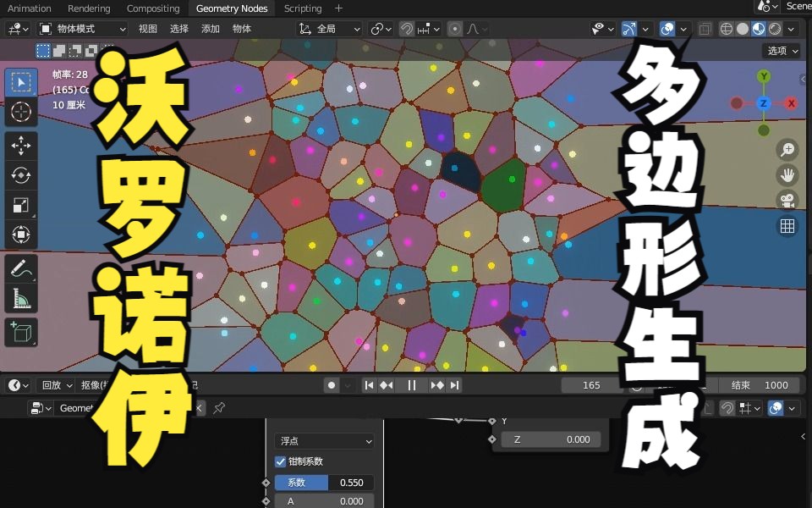The height and width of the screenshot is (508, 812).
Task: Switch to the Compositing workspace tab
Action: click(153, 8)
